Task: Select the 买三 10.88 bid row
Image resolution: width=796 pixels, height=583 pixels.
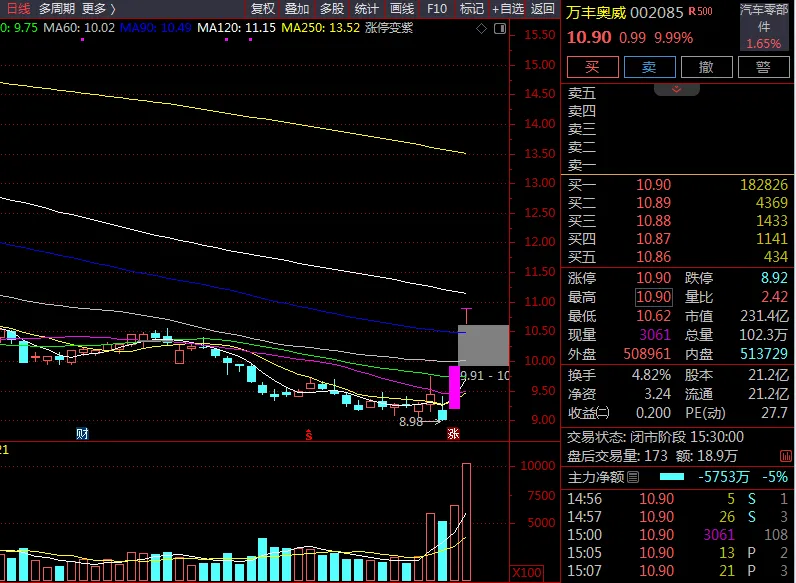Action: [678, 220]
